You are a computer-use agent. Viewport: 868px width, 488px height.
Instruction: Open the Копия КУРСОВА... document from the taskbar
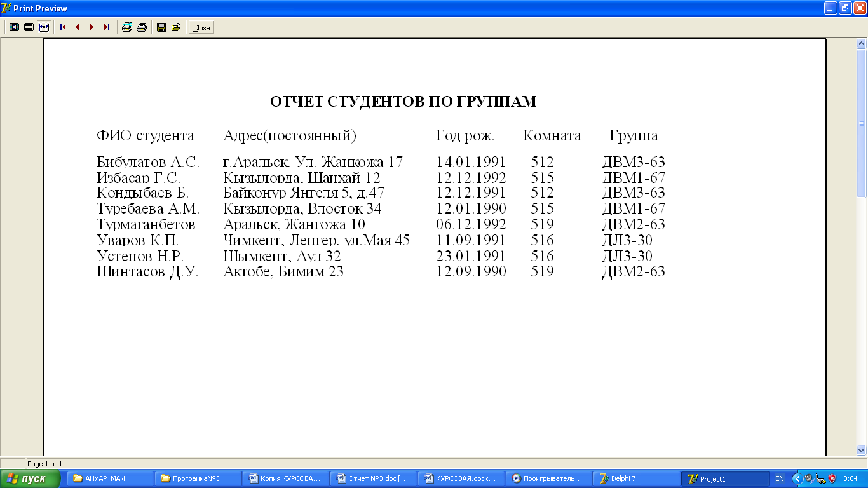285,479
